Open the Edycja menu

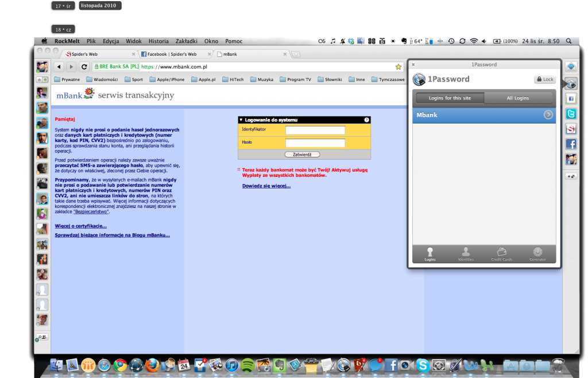(x=111, y=41)
